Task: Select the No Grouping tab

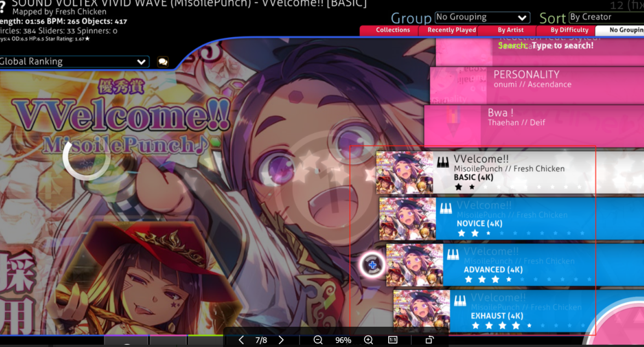Action: [620, 30]
